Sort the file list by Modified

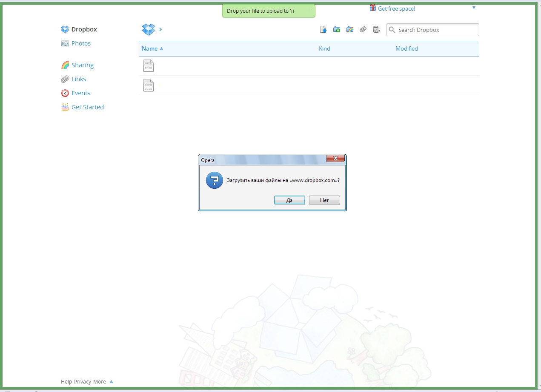pos(406,48)
